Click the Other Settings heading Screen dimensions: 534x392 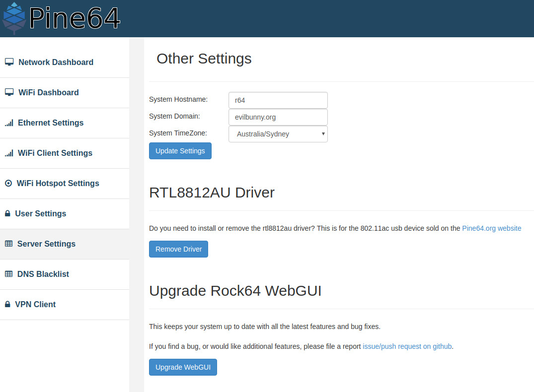click(204, 59)
